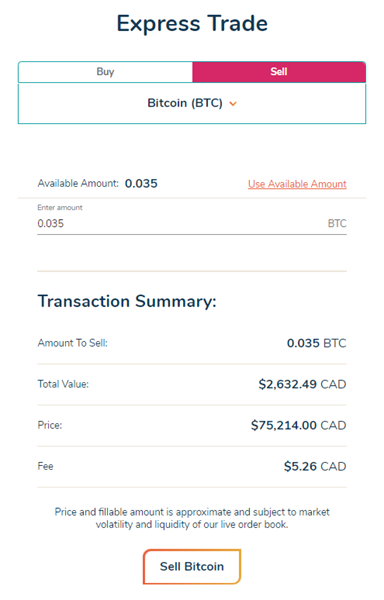Focus the Enter amount input field
This screenshot has width=384, height=600.
(x=192, y=223)
